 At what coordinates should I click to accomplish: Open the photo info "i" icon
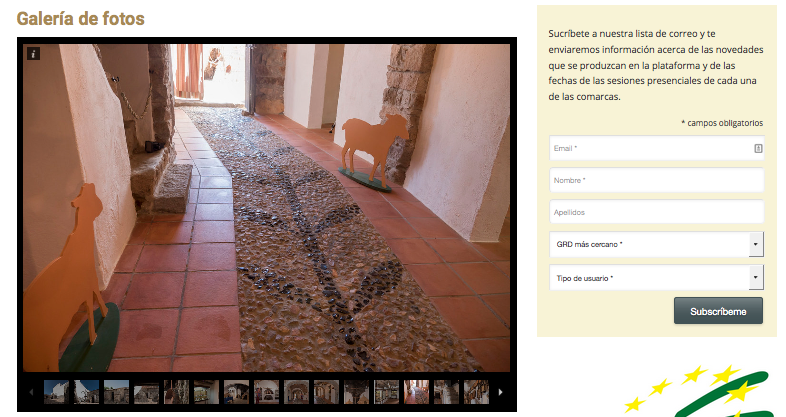coord(33,54)
